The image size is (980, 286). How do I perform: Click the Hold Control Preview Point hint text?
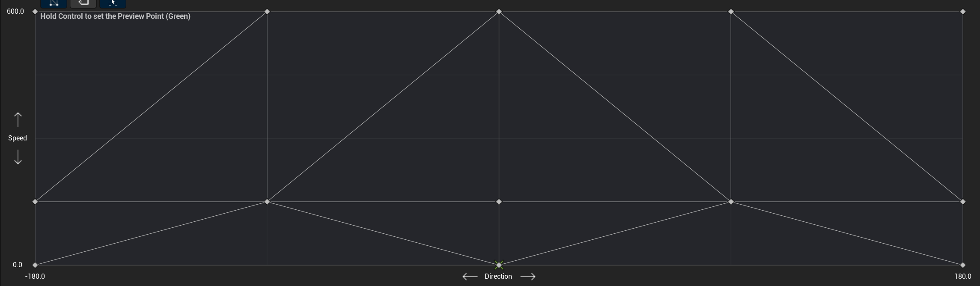[116, 16]
